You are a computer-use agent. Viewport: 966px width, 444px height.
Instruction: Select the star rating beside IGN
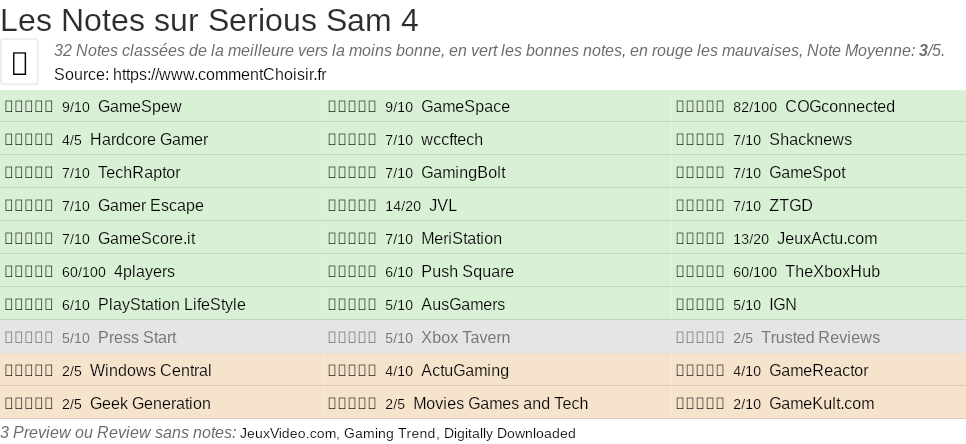(x=700, y=305)
